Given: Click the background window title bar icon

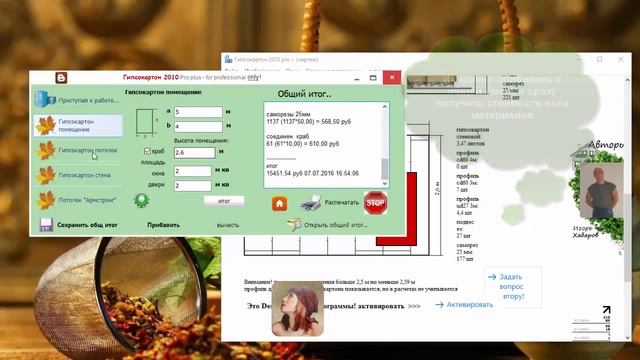Looking at the screenshot, I should click(x=229, y=60).
